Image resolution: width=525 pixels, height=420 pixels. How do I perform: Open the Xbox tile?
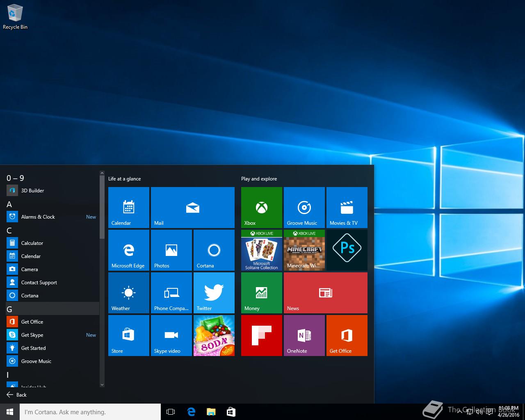[262, 208]
